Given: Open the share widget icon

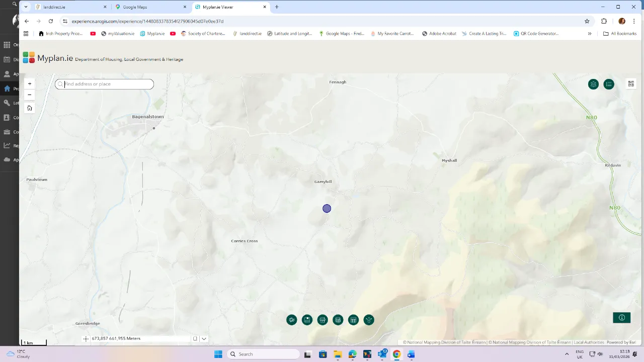Looking at the screenshot, I should [x=369, y=320].
